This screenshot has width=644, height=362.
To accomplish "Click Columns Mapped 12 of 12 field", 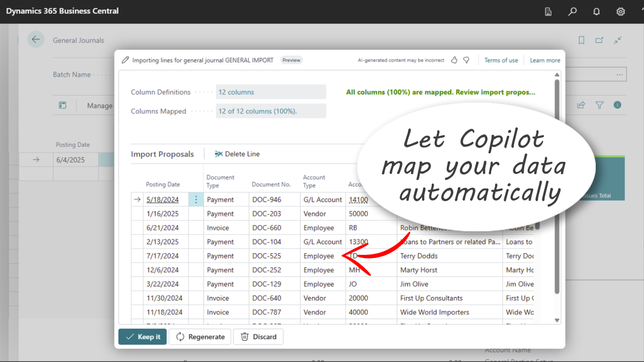I will [x=271, y=111].
